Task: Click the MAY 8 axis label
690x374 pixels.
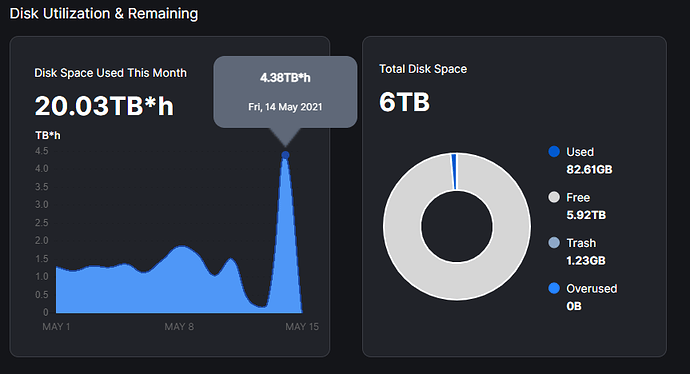Action: click(x=179, y=326)
